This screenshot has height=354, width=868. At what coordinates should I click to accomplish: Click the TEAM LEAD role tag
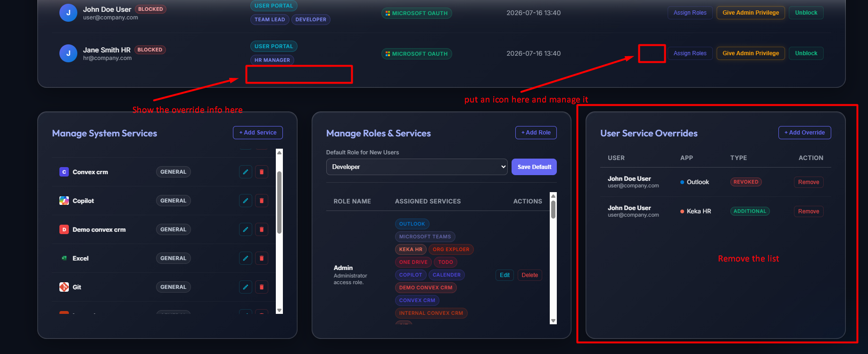(x=270, y=19)
